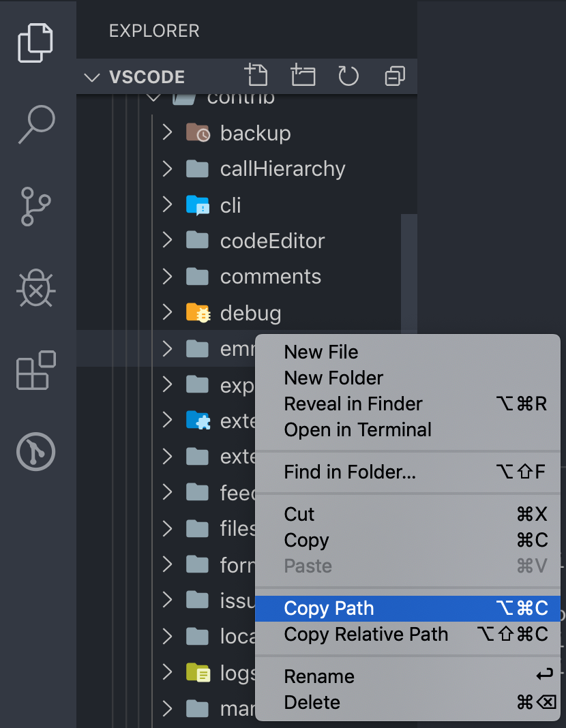This screenshot has width=566, height=728.
Task: Open the Source Control view icon
Action: [35, 206]
